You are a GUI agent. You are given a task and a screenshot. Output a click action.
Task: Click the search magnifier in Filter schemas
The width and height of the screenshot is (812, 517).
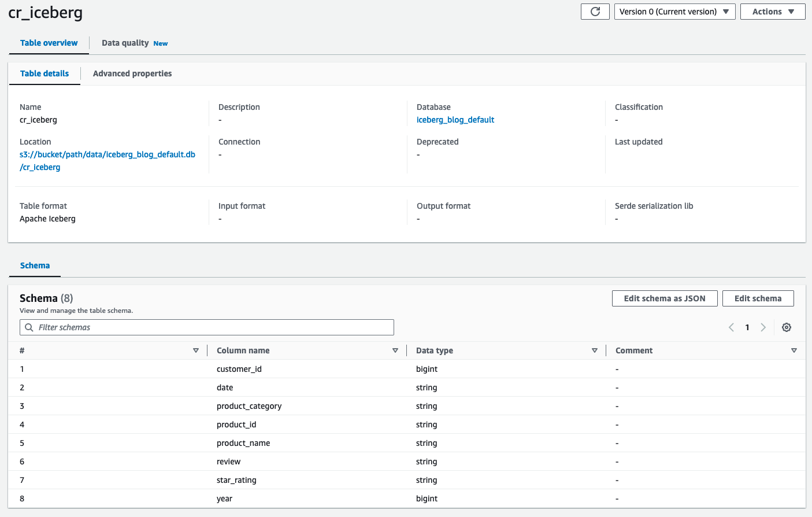pos(29,327)
